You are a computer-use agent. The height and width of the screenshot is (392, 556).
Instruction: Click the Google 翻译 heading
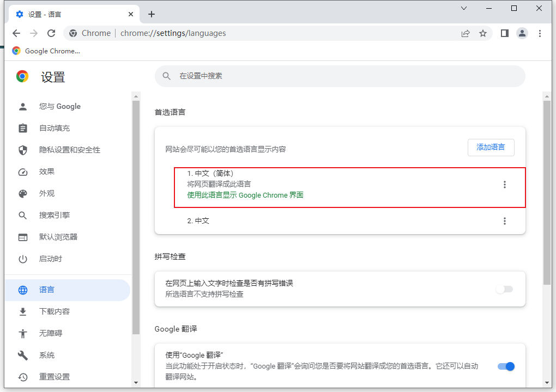click(x=176, y=329)
